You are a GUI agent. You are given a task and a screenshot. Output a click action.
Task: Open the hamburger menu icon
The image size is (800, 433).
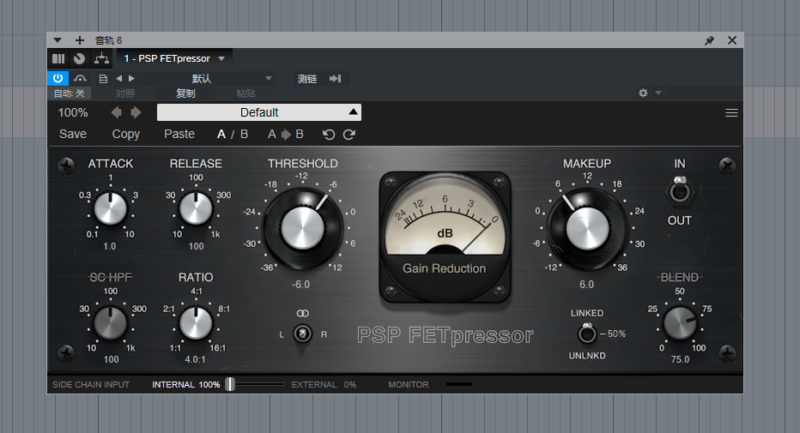[x=731, y=113]
